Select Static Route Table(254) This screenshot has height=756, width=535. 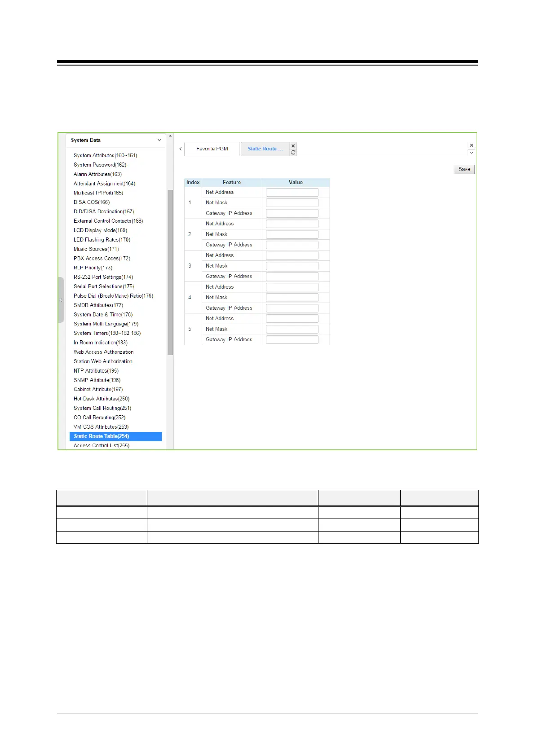[x=115, y=436]
